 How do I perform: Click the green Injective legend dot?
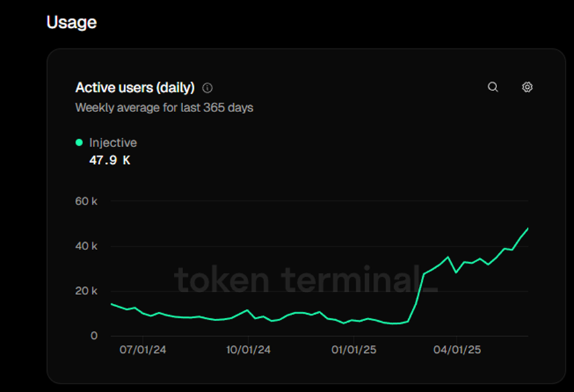click(x=79, y=143)
